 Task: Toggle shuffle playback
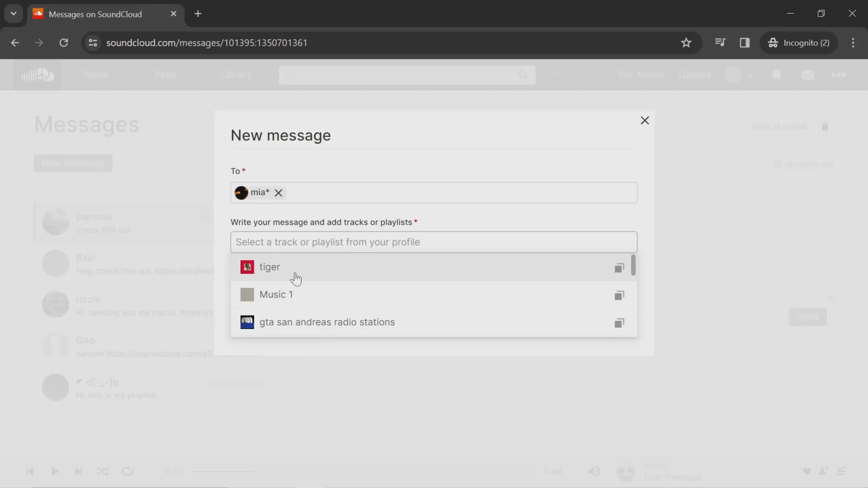pyautogui.click(x=103, y=472)
